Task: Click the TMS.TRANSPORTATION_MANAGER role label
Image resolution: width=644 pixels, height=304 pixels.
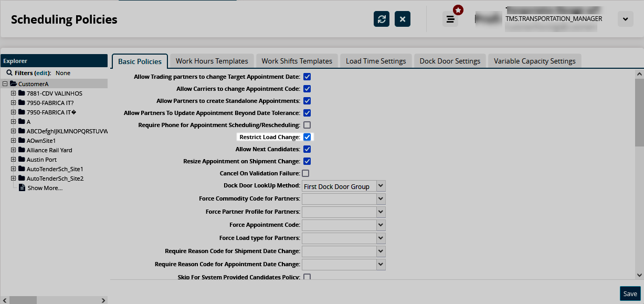Action: (554, 19)
